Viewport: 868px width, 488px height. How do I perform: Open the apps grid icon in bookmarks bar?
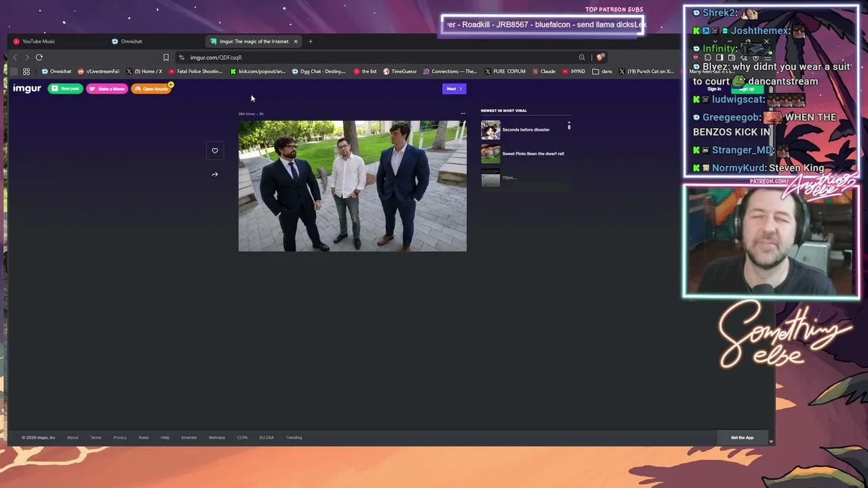coord(26,71)
